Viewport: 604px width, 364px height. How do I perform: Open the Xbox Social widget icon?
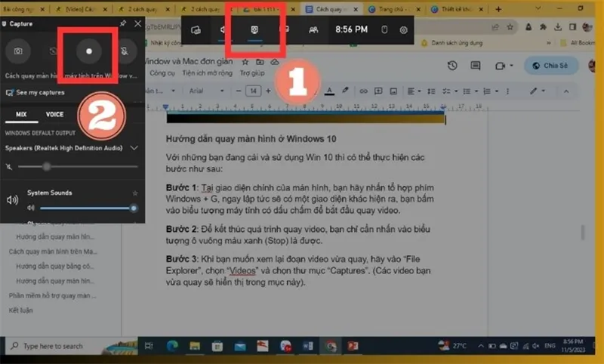coord(313,29)
